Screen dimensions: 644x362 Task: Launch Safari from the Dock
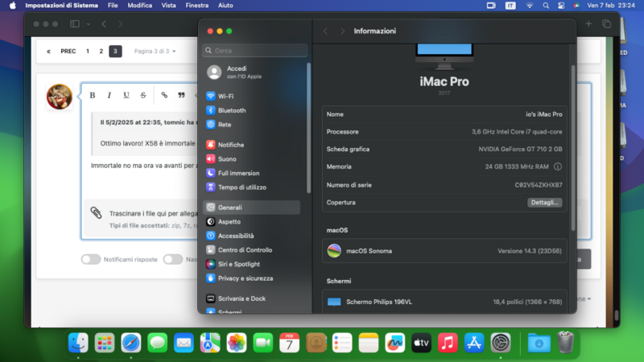(131, 343)
